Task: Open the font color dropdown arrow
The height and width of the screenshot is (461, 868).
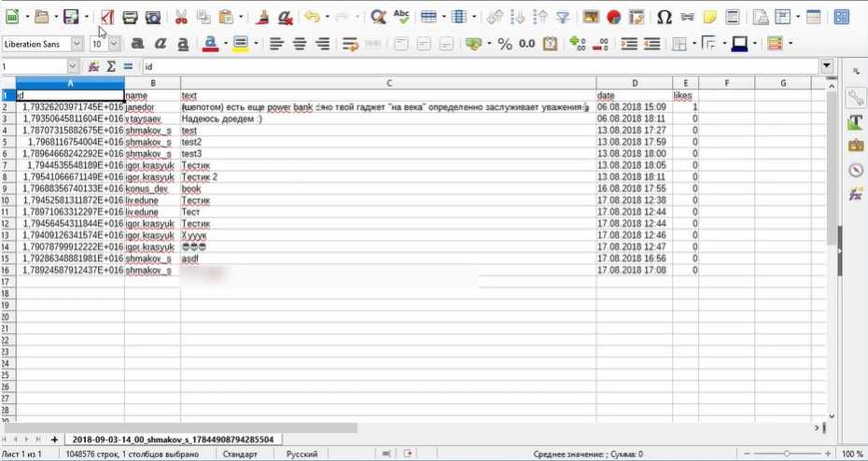Action: coord(225,44)
